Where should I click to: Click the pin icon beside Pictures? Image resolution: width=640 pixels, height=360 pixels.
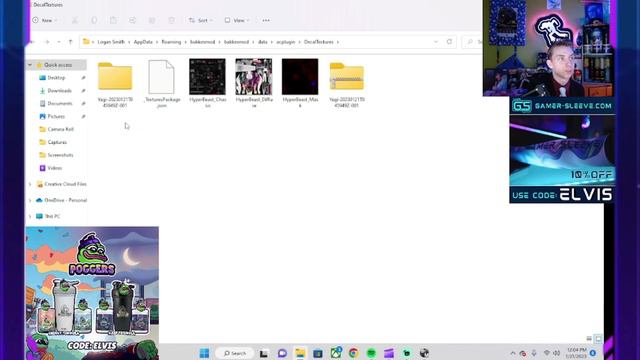[x=83, y=116]
